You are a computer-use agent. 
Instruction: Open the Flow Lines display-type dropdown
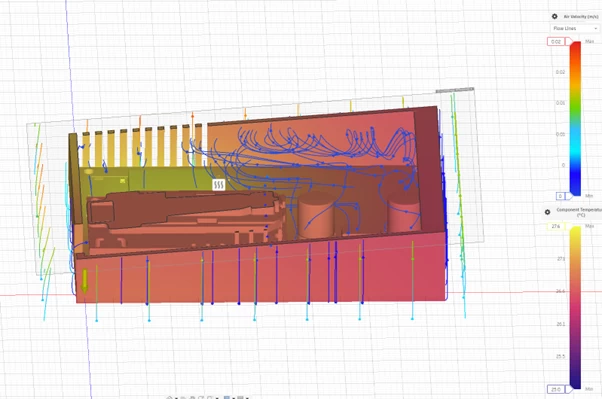(x=575, y=28)
